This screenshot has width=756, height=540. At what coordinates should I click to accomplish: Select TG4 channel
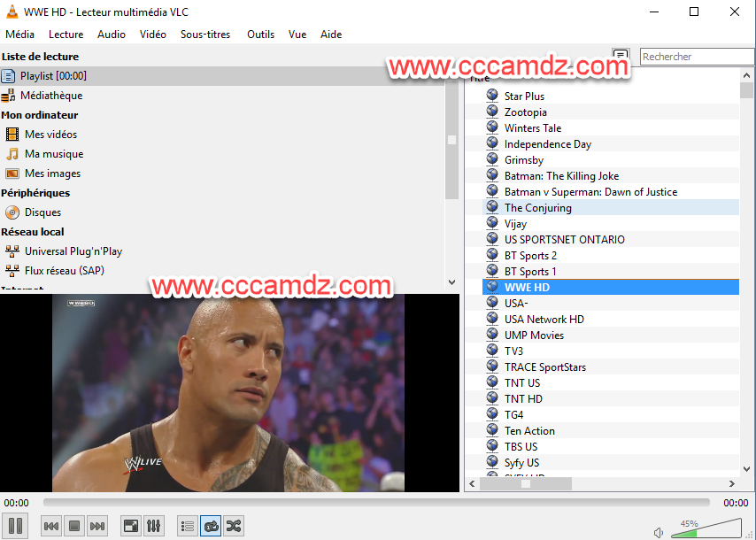click(611, 414)
